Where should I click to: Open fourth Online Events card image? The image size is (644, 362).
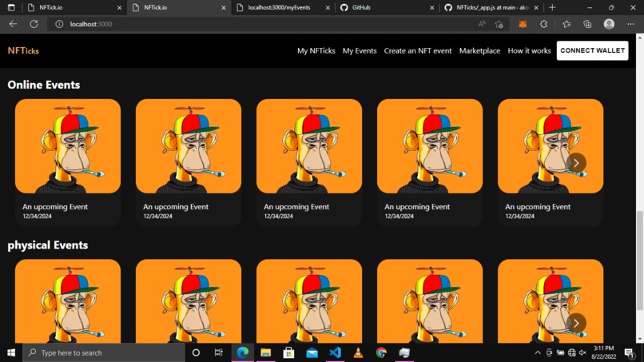(430, 146)
